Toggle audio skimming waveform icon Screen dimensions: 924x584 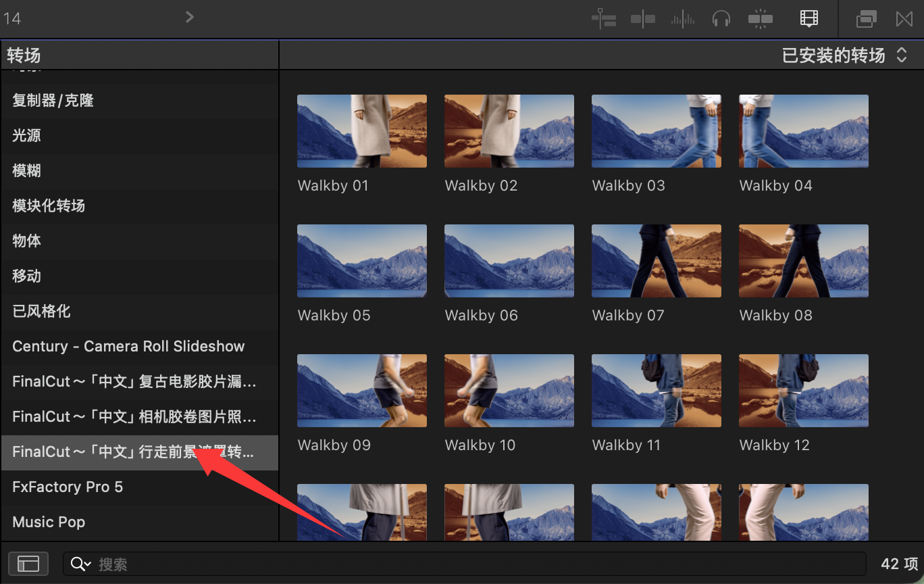pos(682,19)
